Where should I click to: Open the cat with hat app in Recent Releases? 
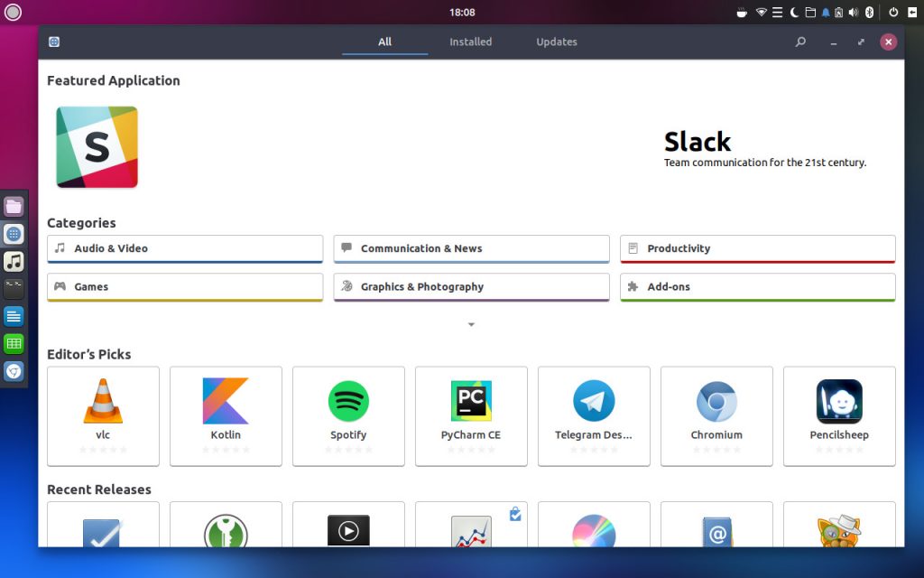(x=839, y=525)
